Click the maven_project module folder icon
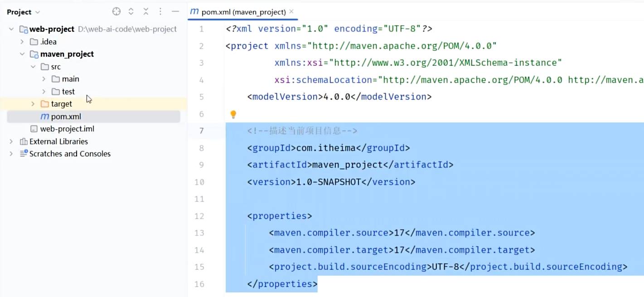 (x=34, y=54)
